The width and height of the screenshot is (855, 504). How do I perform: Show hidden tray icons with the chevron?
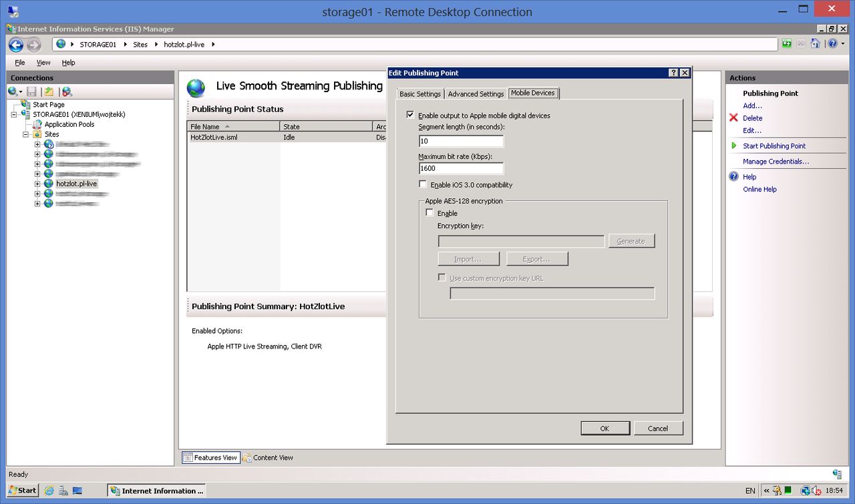tap(767, 491)
